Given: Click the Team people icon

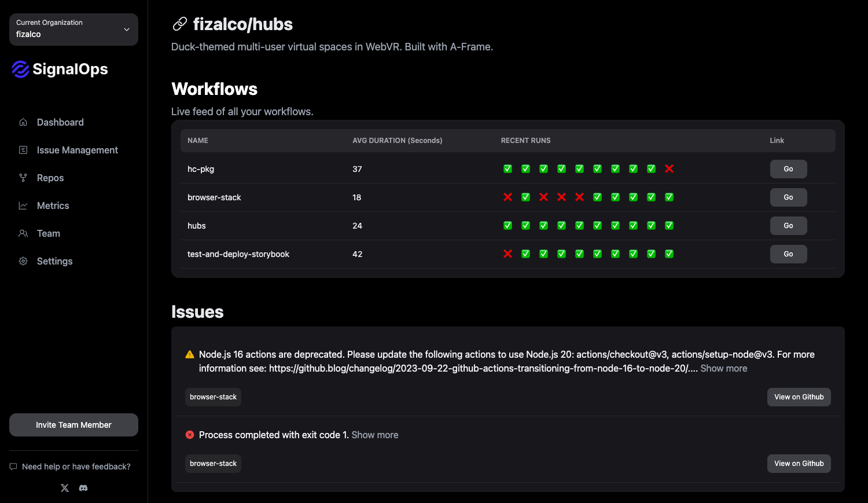Looking at the screenshot, I should tap(23, 233).
